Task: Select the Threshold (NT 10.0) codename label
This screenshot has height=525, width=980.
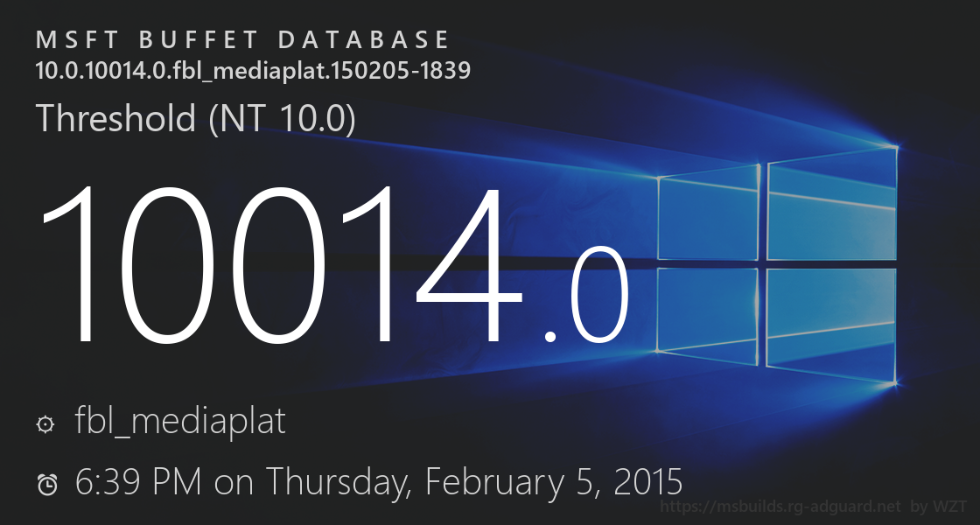Action: pos(195,118)
